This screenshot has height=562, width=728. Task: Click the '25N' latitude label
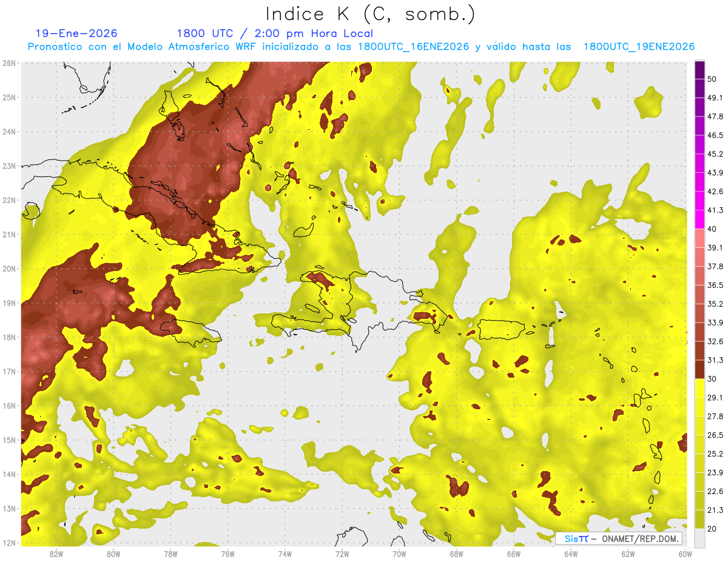coord(9,98)
